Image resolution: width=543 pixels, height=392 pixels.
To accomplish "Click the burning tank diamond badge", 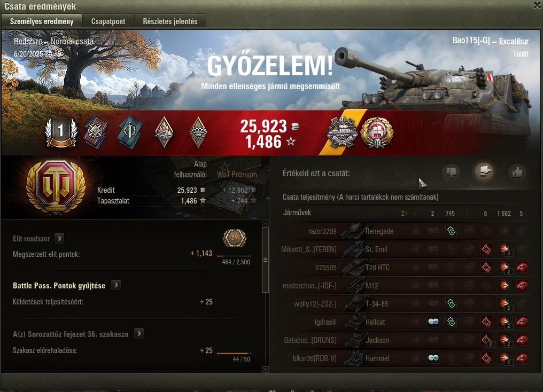I will point(164,132).
